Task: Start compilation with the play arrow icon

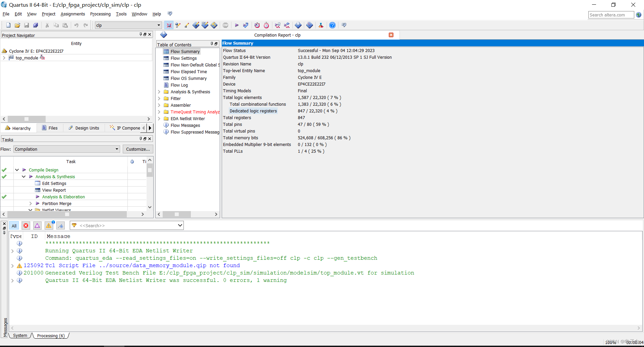Action: (237, 25)
